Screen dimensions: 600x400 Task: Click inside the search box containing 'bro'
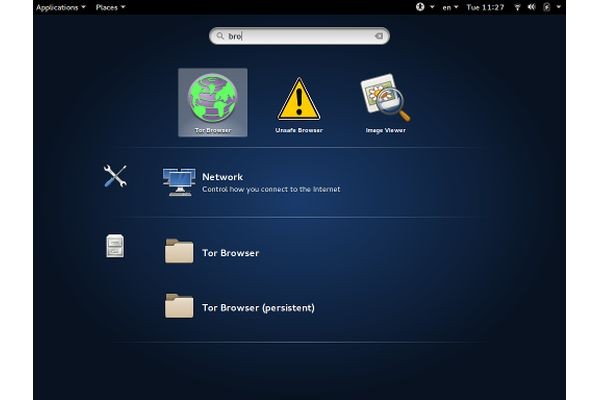point(300,36)
